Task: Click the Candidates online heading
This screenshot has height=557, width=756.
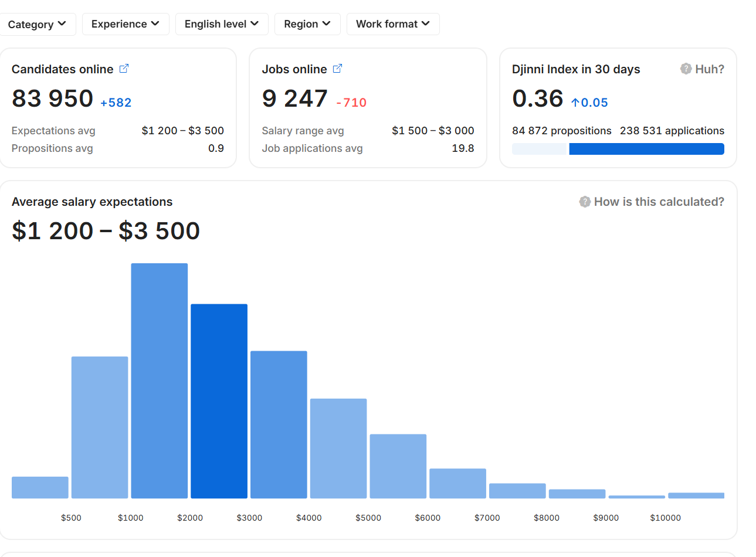Action: click(63, 69)
